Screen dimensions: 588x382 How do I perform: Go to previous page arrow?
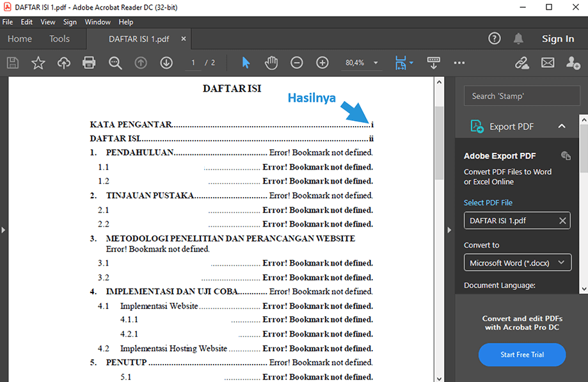click(141, 63)
